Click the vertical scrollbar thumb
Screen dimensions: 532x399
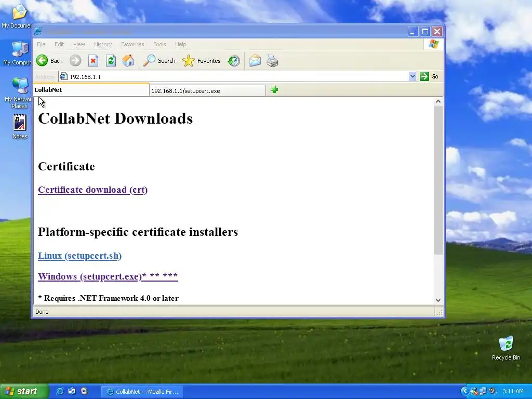tap(438, 180)
